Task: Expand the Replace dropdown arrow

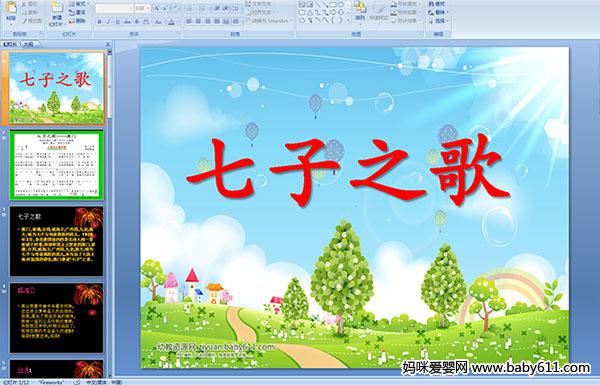Action: [447, 12]
